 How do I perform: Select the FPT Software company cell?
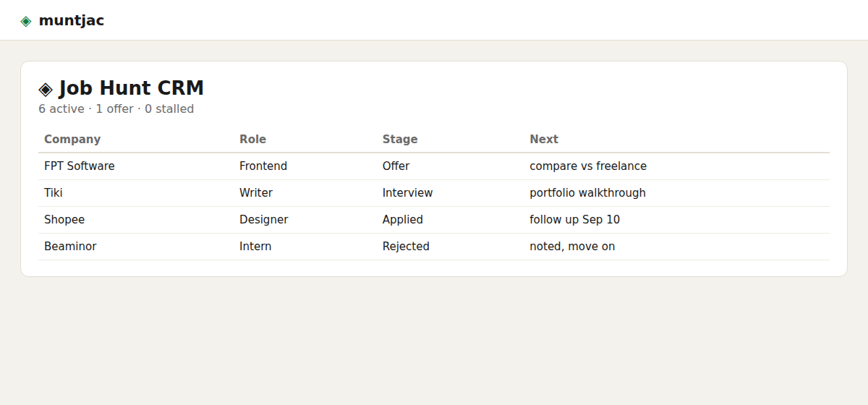[x=136, y=166]
